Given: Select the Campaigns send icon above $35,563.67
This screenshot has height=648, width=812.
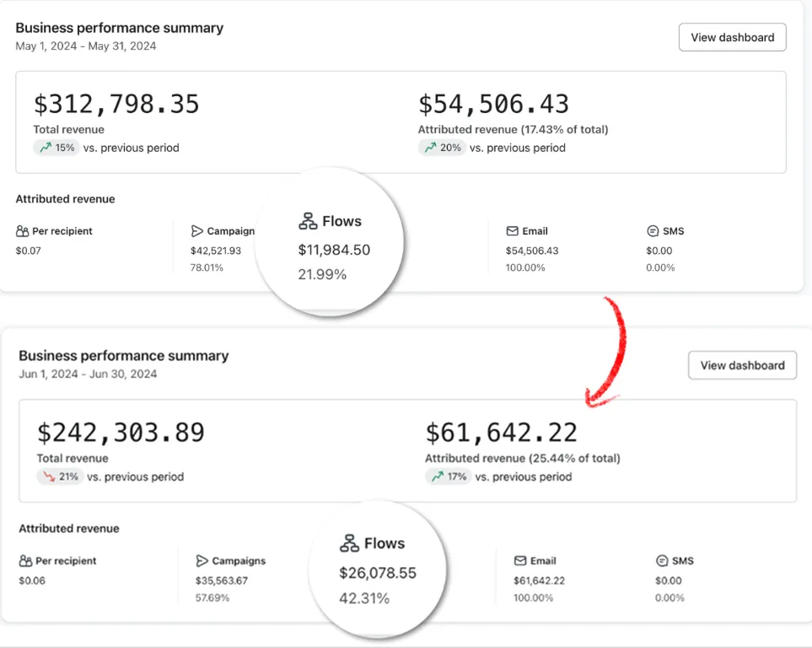Looking at the screenshot, I should (202, 560).
